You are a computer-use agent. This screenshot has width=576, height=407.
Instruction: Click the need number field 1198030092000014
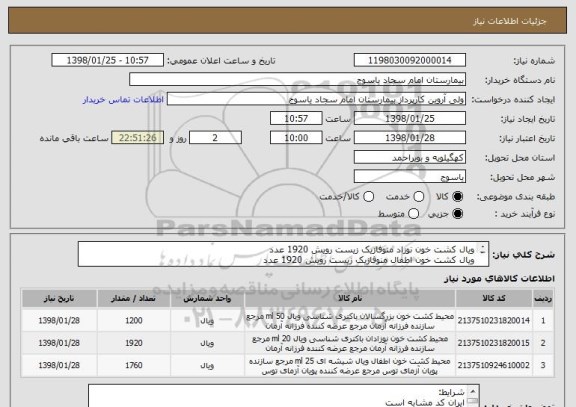point(410,60)
